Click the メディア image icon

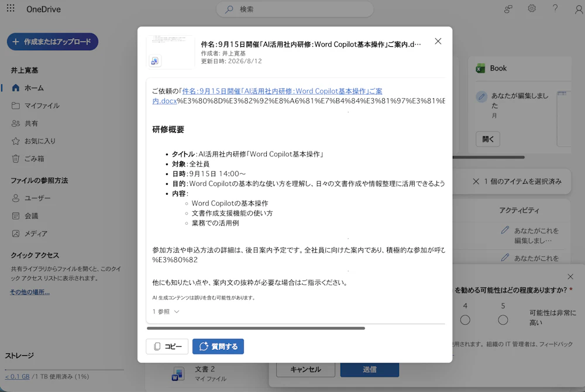point(16,233)
